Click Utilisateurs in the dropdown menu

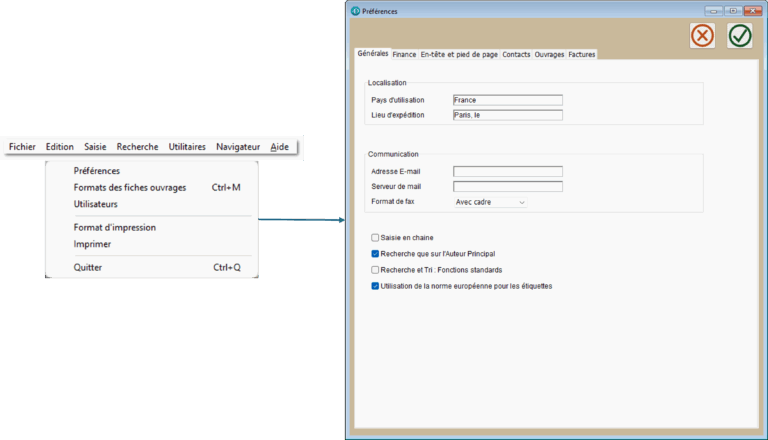pos(96,204)
